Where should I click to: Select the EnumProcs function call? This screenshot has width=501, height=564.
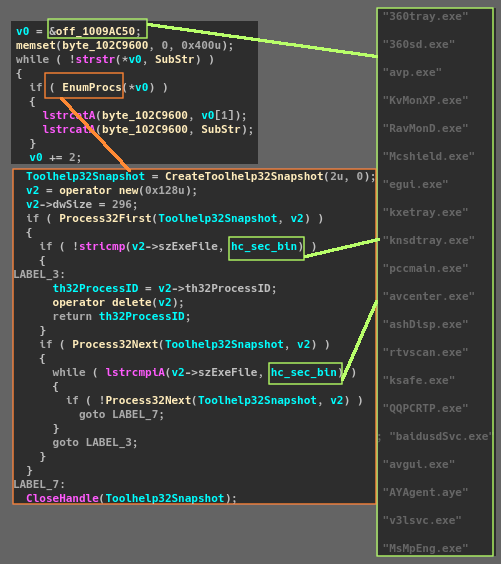click(92, 87)
